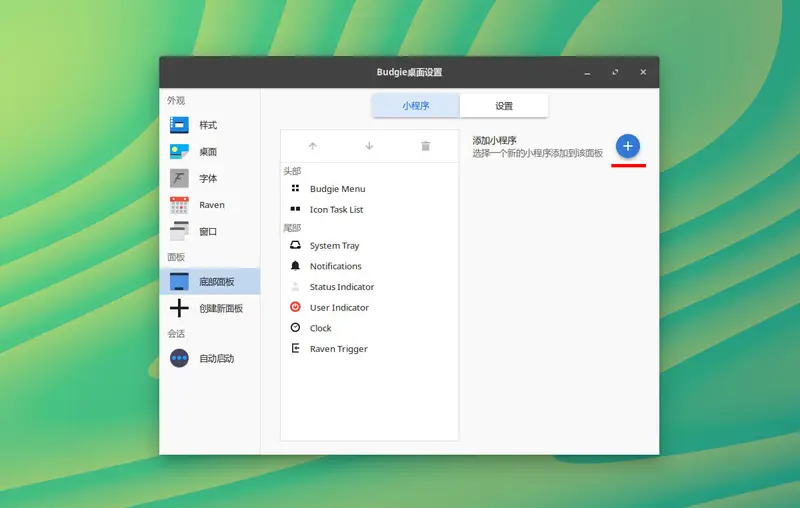
Task: Select the User Indicator applet
Action: 339,308
